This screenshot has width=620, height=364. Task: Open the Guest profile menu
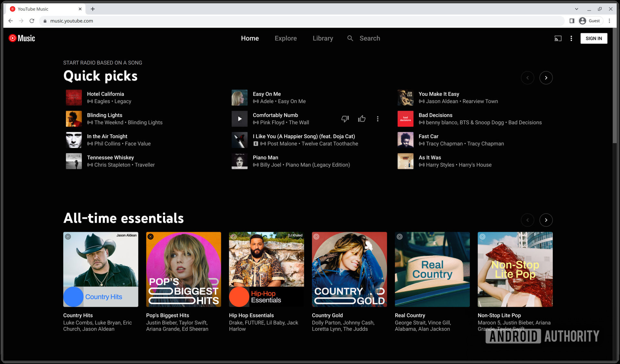tap(590, 21)
